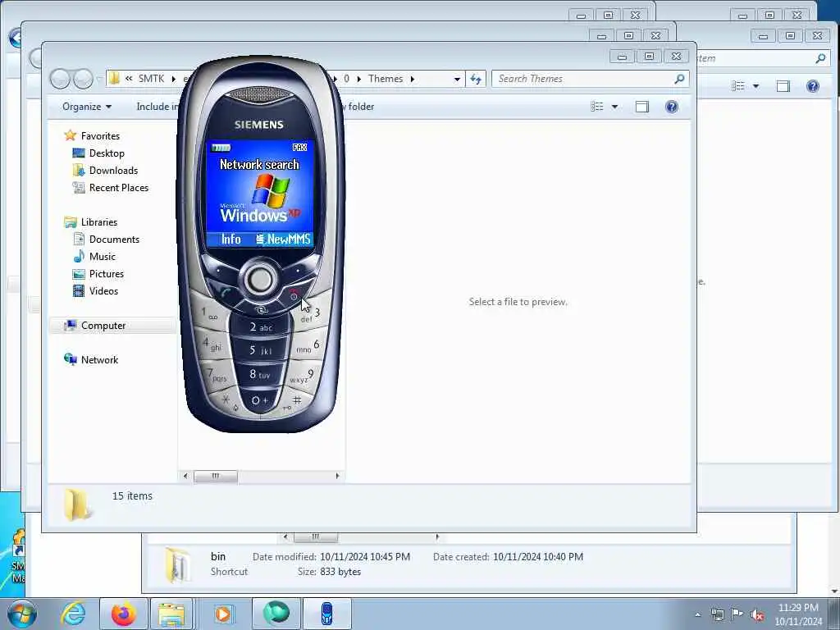Select Computer in navigation pane
Screen dimensions: 840x630
tap(103, 325)
